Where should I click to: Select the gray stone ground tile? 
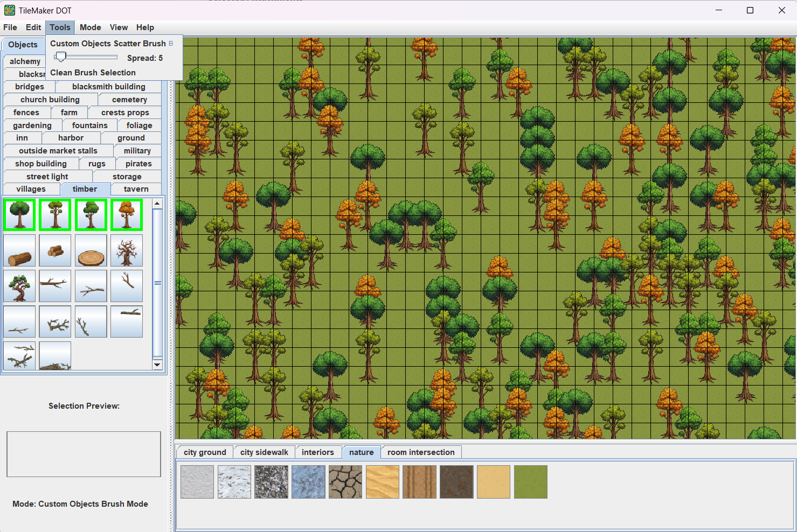[x=197, y=482]
